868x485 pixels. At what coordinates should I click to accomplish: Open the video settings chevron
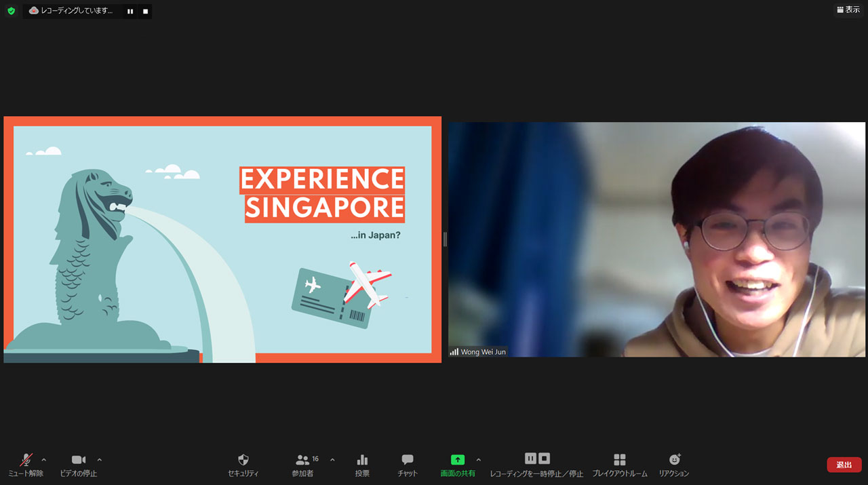tap(99, 459)
